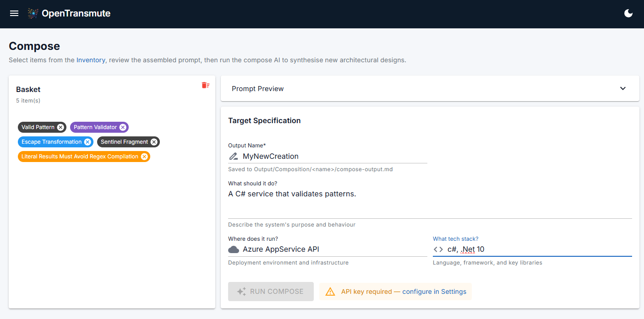Remove the Sentinel Fragment chip
Screen dimensions: 644x319
click(x=154, y=142)
